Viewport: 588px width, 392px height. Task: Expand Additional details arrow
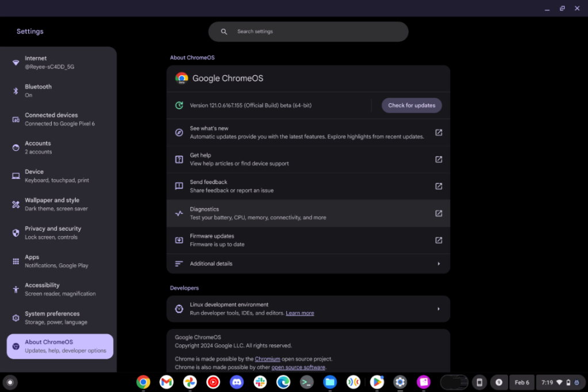pos(439,264)
